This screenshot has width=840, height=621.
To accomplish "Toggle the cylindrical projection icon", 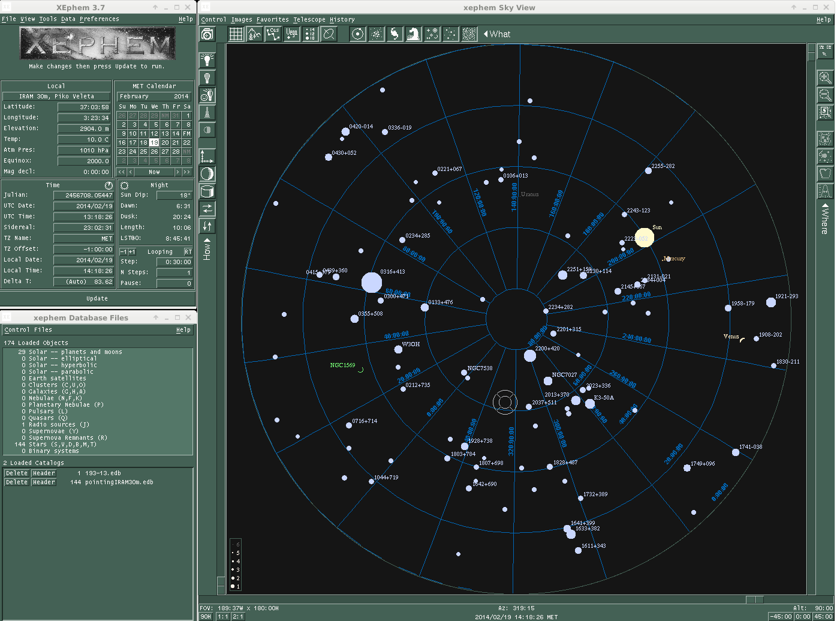I will click(207, 191).
